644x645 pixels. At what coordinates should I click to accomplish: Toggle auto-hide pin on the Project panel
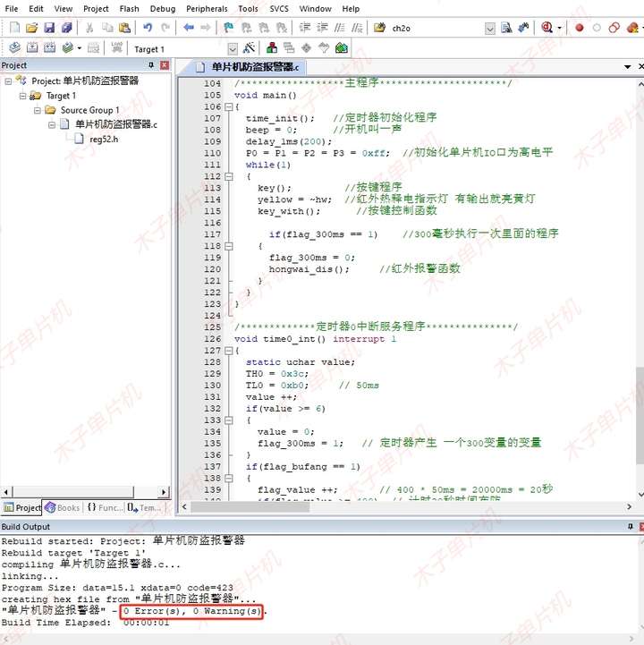point(151,65)
